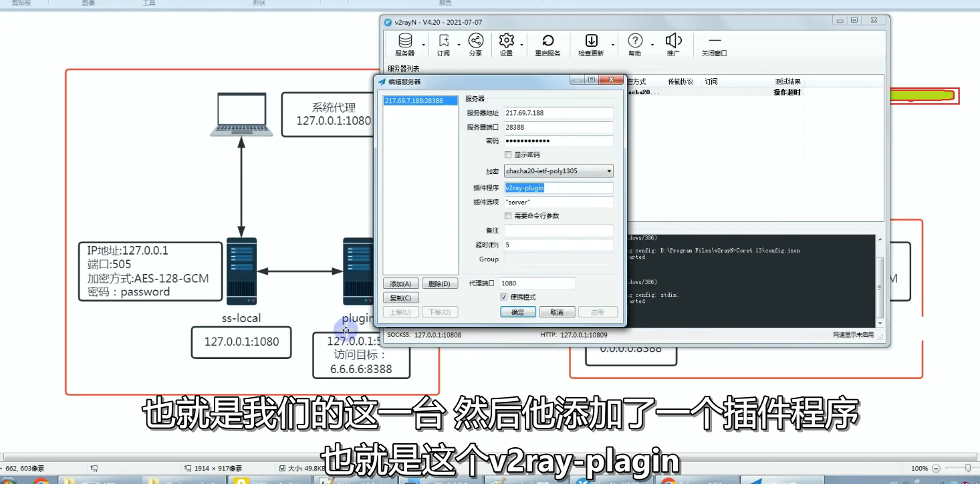Click the 网速显示未启用 status text
This screenshot has width=980, height=484.
(853, 335)
